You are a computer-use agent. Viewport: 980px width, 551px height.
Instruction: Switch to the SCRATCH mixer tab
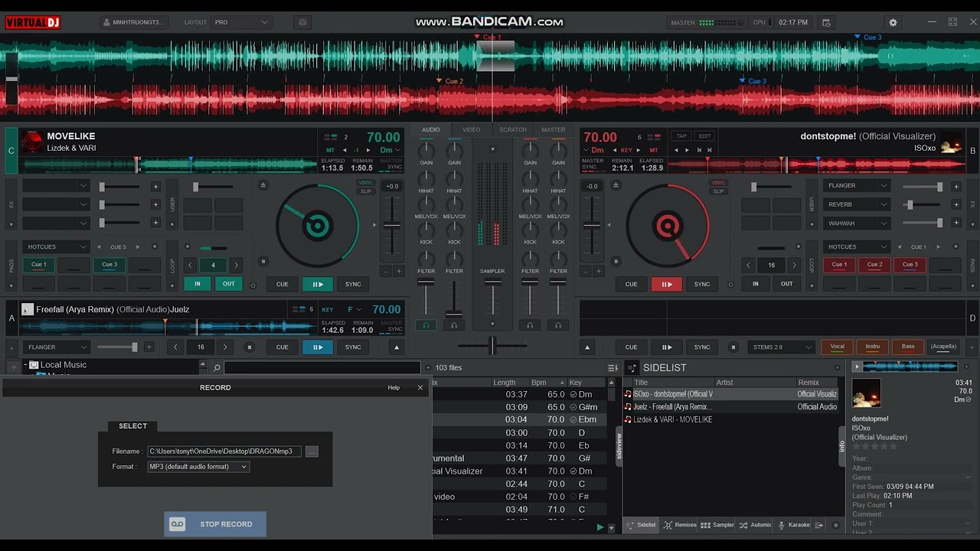(513, 130)
